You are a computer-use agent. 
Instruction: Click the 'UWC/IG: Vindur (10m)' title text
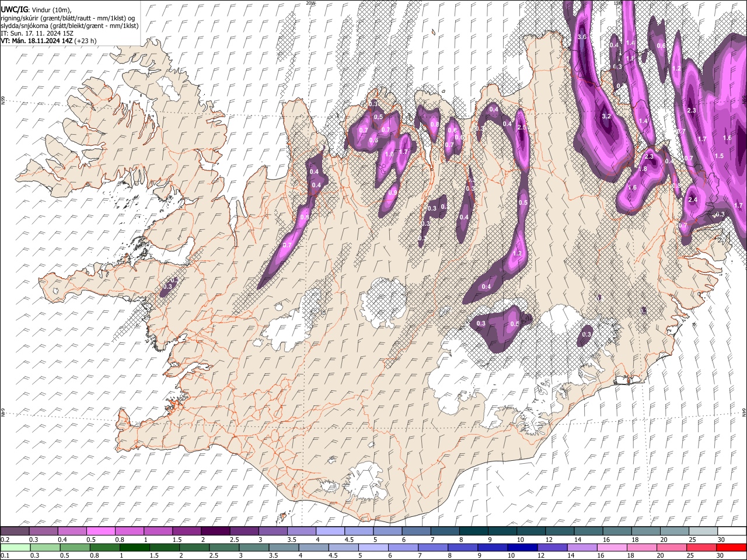pyautogui.click(x=36, y=9)
